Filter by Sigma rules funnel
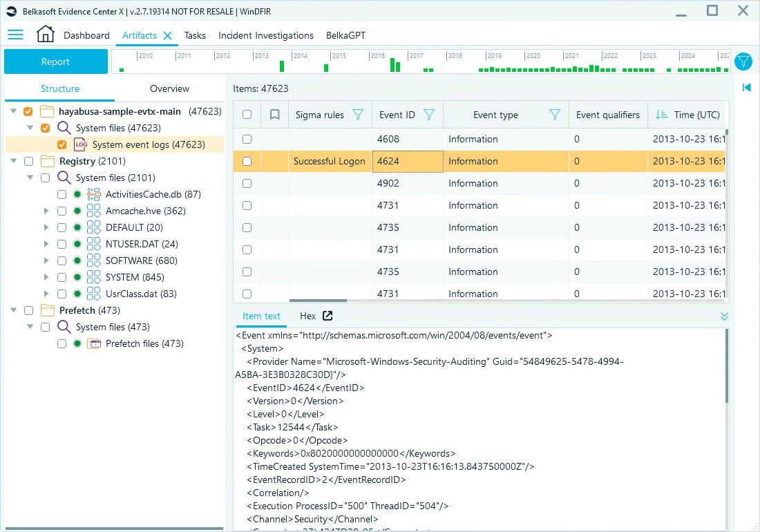The height and width of the screenshot is (532, 760). pos(358,115)
